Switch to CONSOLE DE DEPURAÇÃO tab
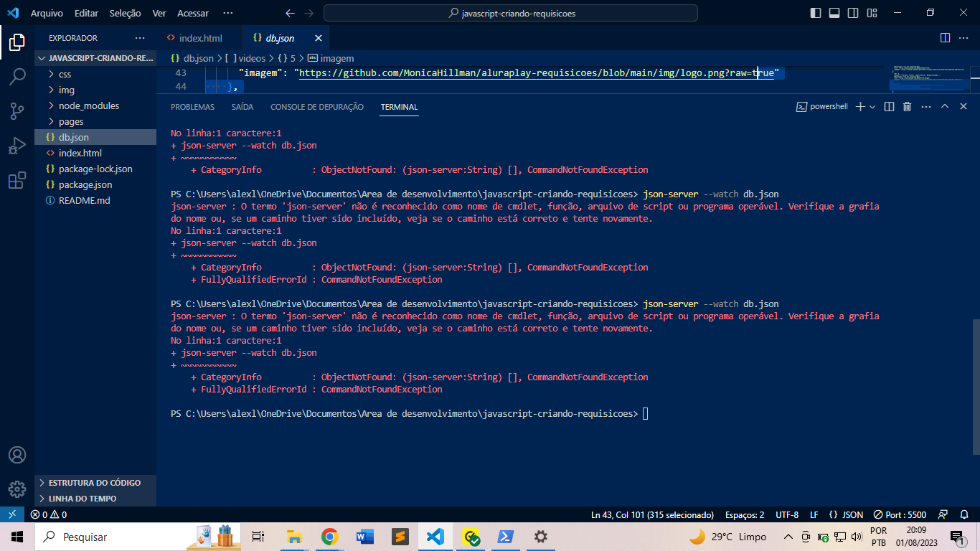Viewport: 980px width, 551px height. tap(317, 107)
